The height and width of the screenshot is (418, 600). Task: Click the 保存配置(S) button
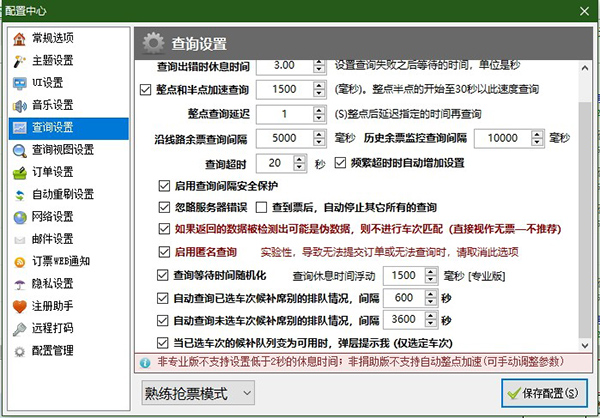point(545,393)
